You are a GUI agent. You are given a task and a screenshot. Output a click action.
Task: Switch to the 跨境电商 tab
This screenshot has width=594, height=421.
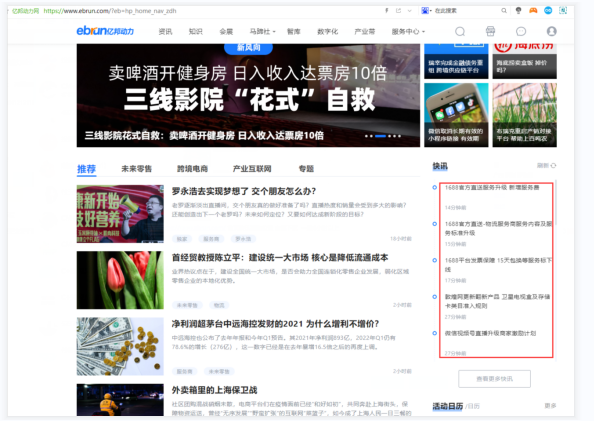(x=192, y=169)
